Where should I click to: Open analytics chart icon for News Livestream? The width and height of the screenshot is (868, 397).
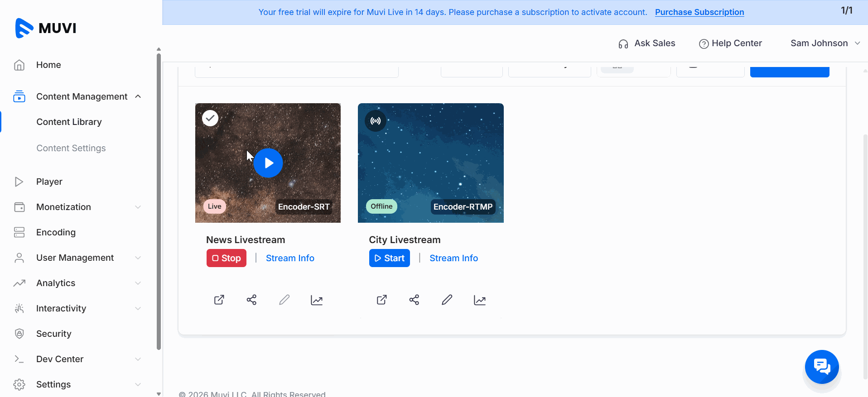pos(317,300)
